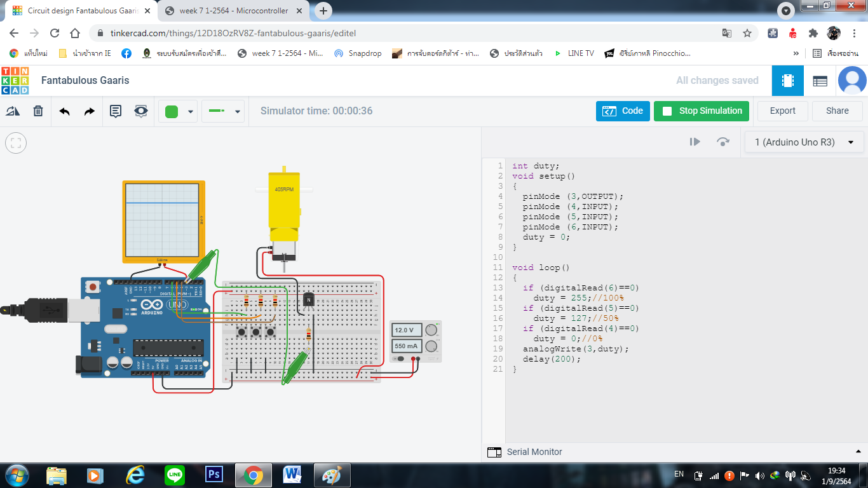
Task: Turn the power supply current knob
Action: [x=431, y=346]
